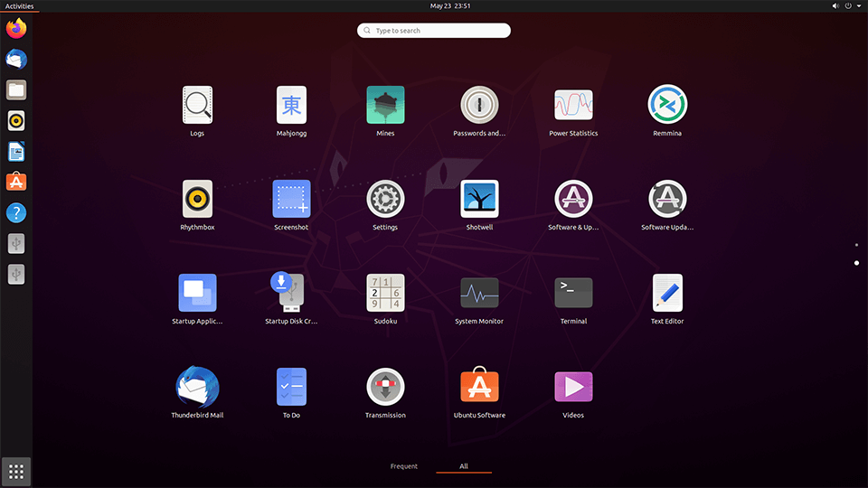
Task: Open Ubuntu Software in app grid
Action: click(479, 386)
